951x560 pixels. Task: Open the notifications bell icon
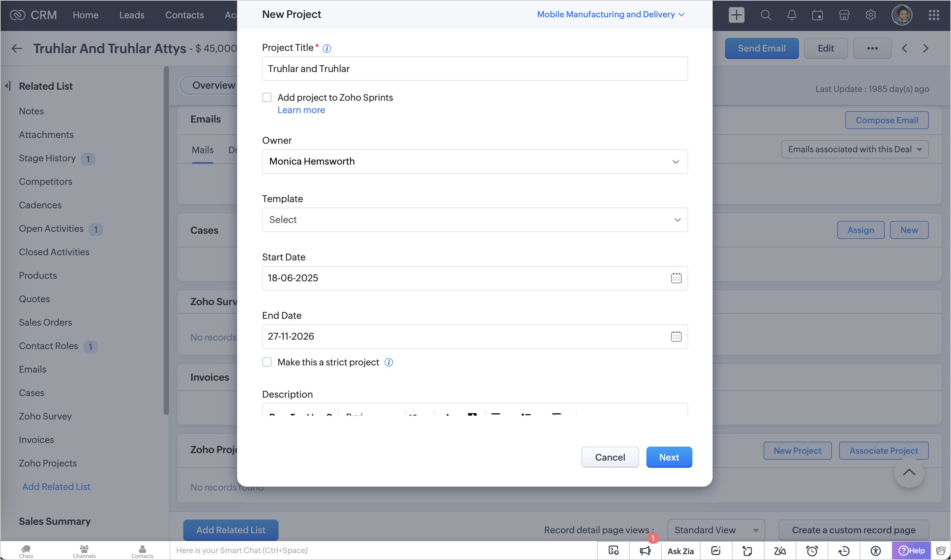(792, 15)
